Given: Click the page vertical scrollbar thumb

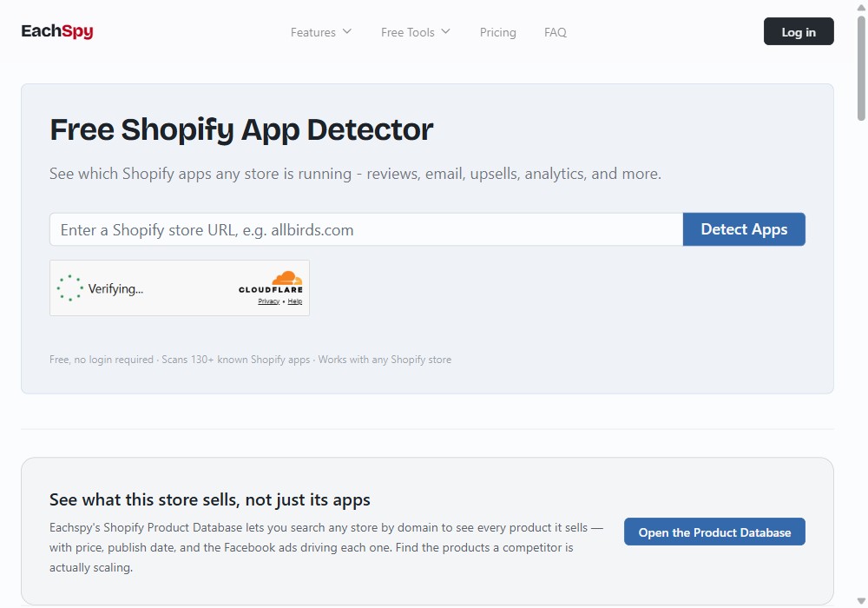Looking at the screenshot, I should click(861, 68).
